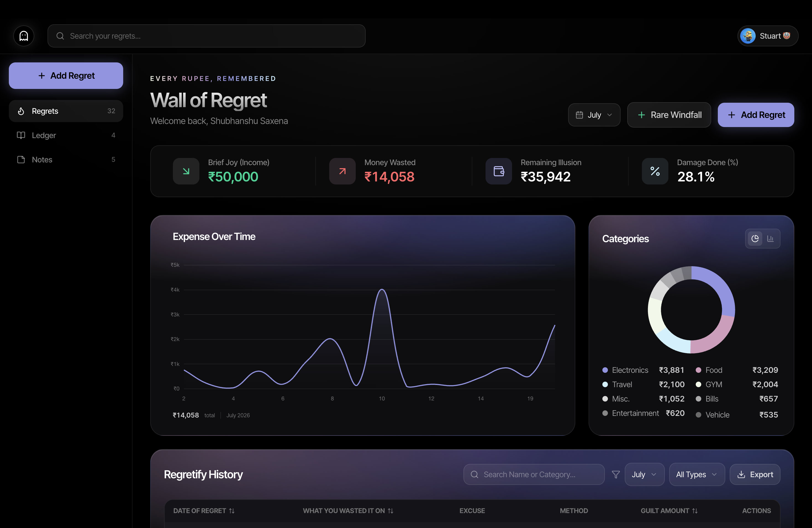Click the Vehicle legend entry

point(737,415)
